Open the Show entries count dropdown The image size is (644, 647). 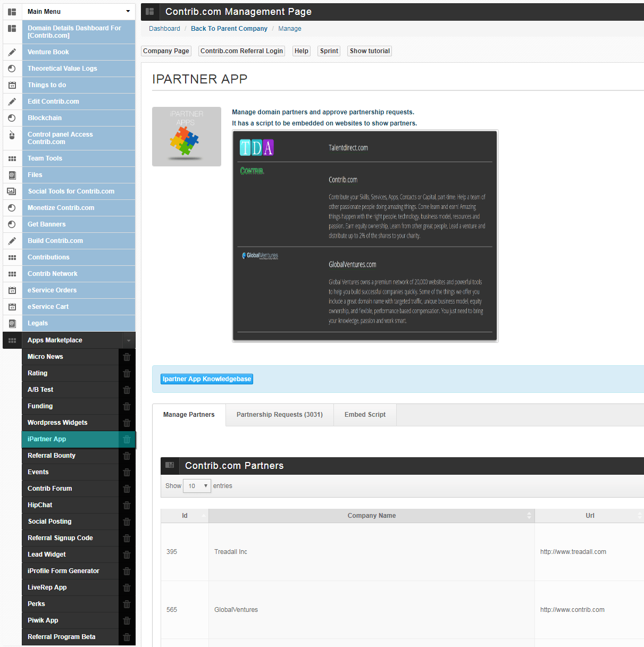point(197,486)
